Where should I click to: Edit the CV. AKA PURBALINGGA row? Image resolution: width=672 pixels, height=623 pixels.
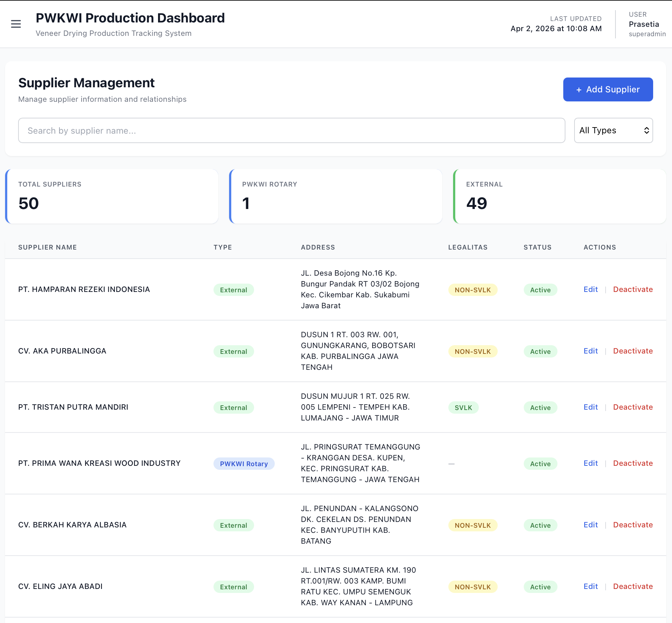(x=590, y=351)
